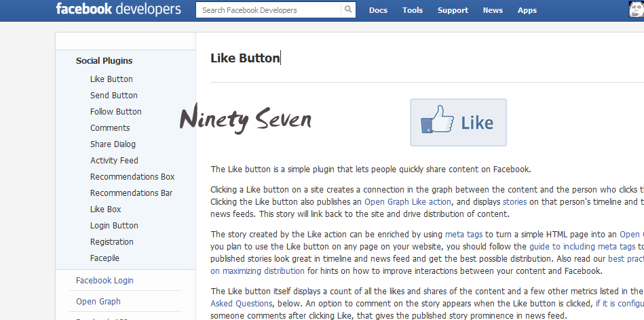Screen dimensions: 644x320
Task: Open the Apps menu
Action: point(527,10)
